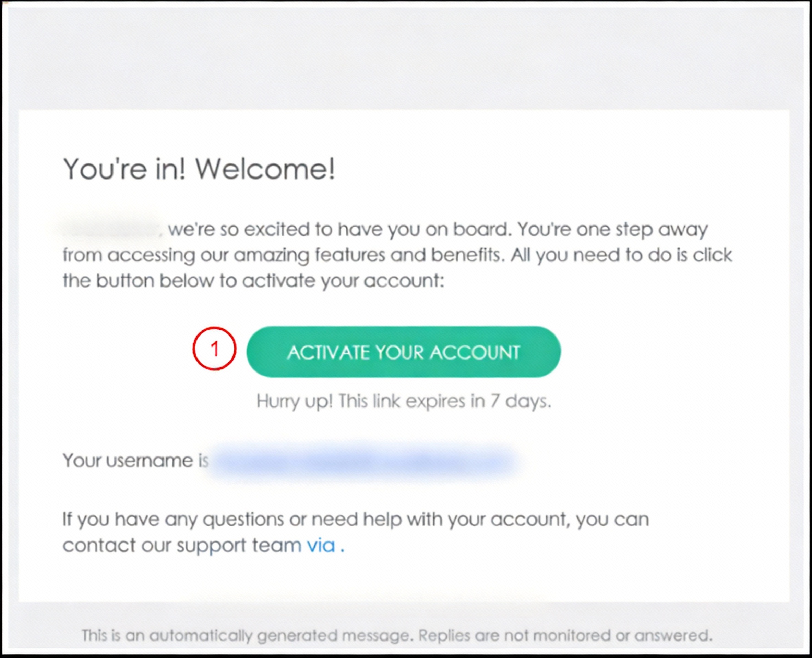Viewport: 812px width, 658px height.
Task: Click the "You're in! Welcome!" heading
Action: [199, 169]
